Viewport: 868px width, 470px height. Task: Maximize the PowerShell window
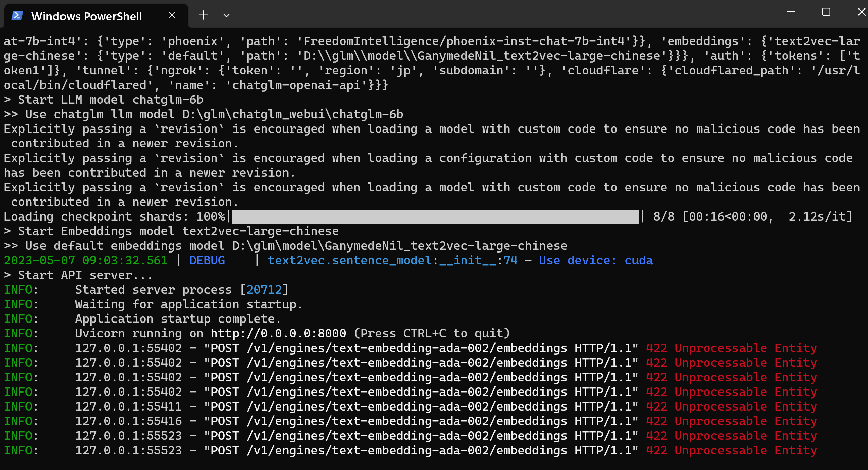826,12
